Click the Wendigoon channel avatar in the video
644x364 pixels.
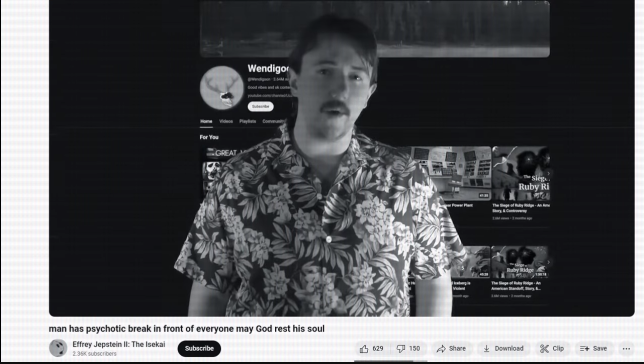(221, 87)
